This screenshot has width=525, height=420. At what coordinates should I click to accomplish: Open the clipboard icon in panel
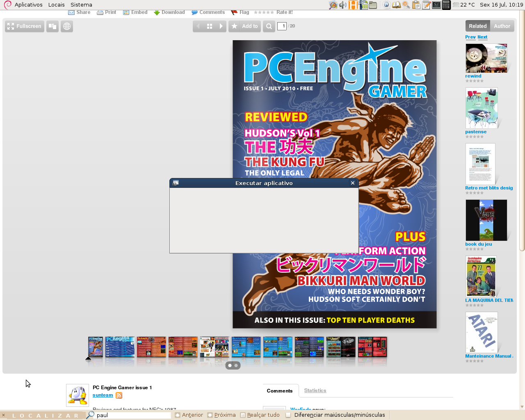tap(416, 5)
